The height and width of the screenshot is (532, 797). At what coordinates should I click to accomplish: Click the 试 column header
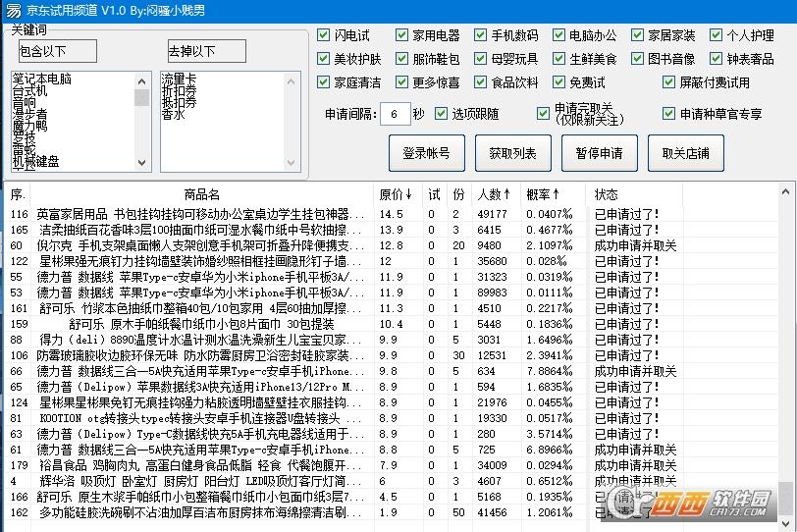(x=434, y=194)
